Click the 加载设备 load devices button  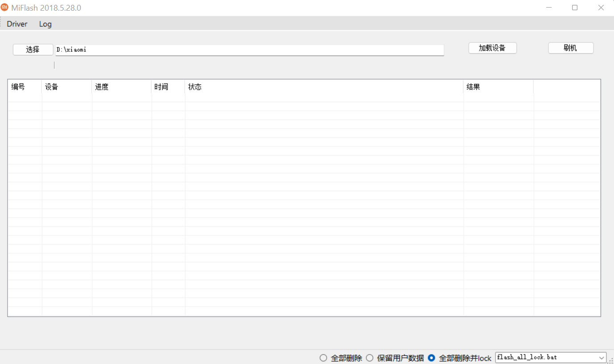click(x=492, y=48)
